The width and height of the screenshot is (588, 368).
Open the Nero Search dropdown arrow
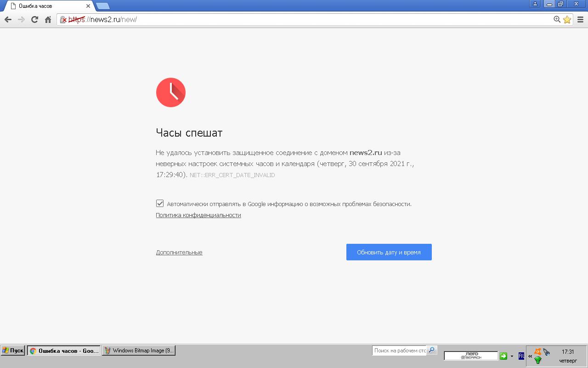(512, 356)
